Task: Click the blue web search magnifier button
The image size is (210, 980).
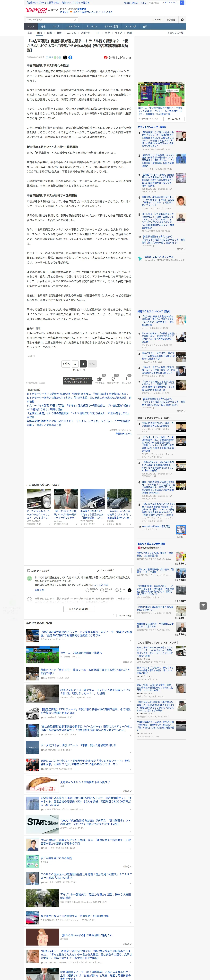Action: point(182,3)
